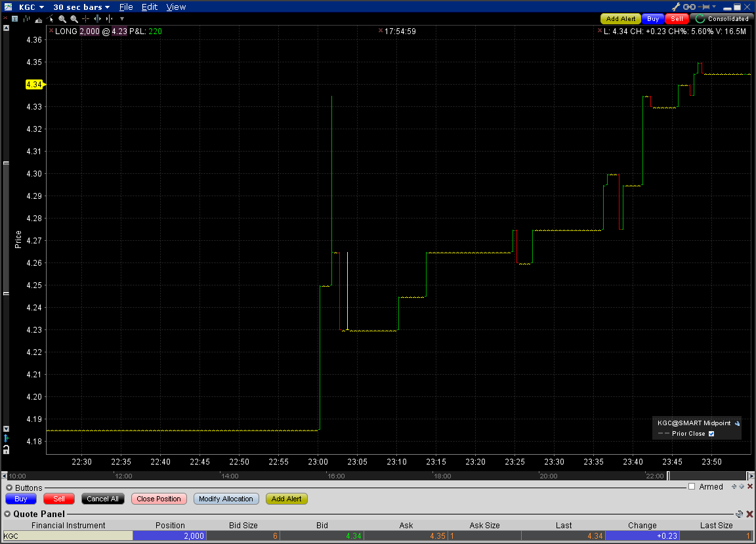The width and height of the screenshot is (756, 544).
Task: Click the Consolidated refresh button
Action: [722, 19]
